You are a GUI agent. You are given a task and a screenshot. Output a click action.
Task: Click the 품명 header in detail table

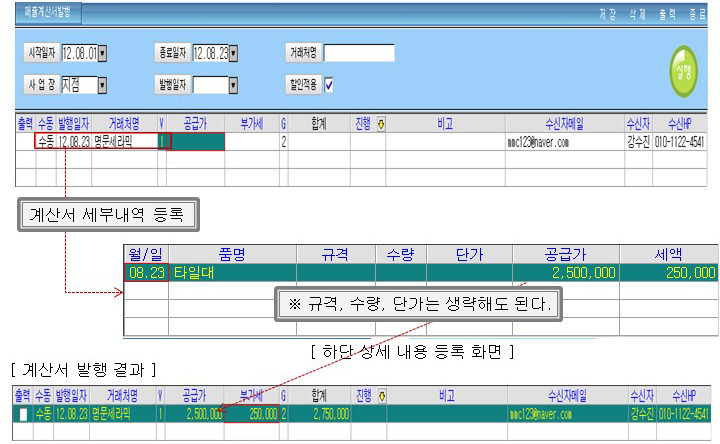click(232, 254)
